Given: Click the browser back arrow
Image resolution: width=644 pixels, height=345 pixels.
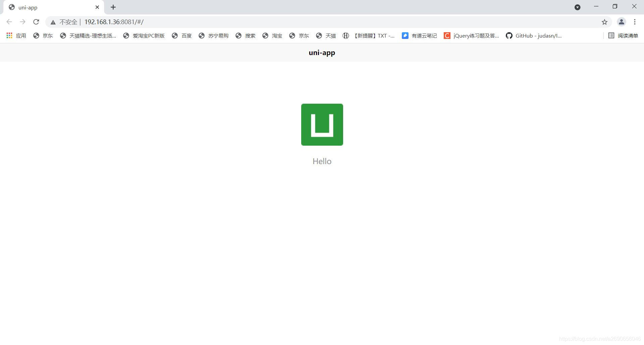Looking at the screenshot, I should point(9,22).
